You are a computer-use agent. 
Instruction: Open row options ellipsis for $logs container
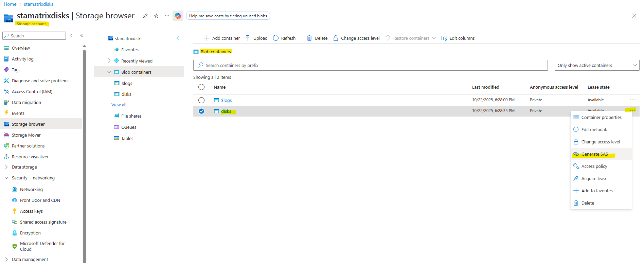point(632,100)
